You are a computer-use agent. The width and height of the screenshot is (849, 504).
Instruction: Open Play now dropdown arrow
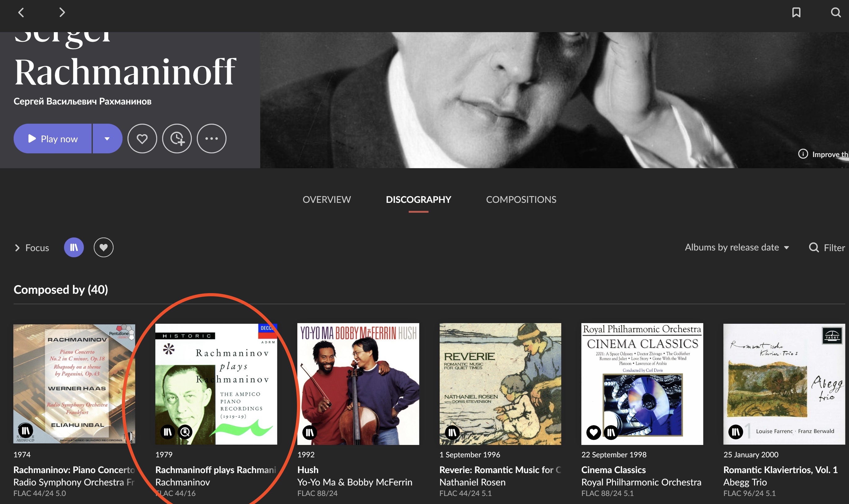[x=107, y=139]
